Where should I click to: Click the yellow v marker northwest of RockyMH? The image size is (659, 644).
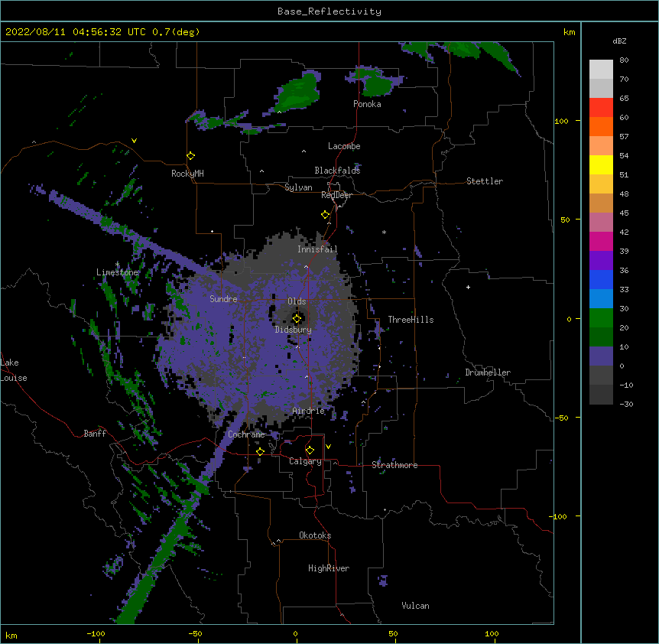[x=134, y=141]
